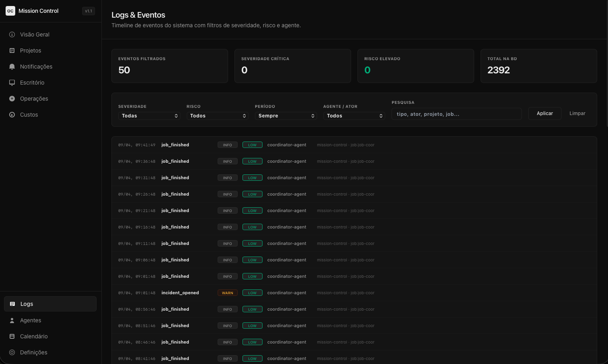Apply filters with the Aplicar button
The height and width of the screenshot is (364, 608).
[x=545, y=113]
